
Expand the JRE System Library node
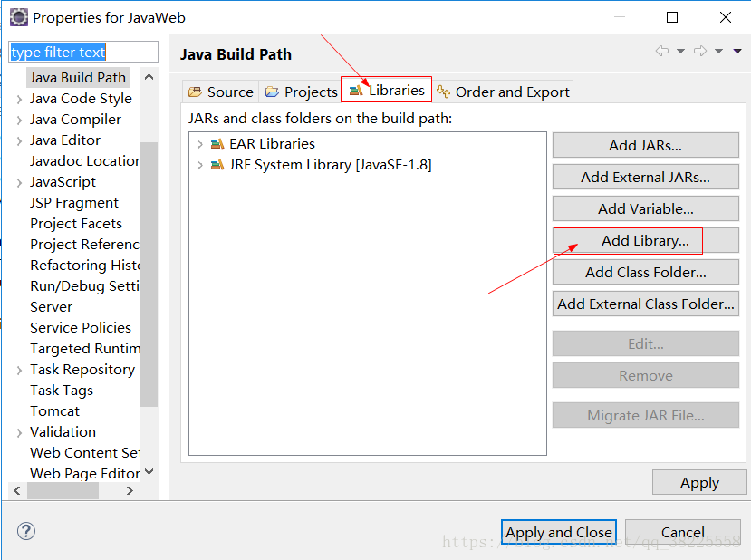click(x=200, y=165)
